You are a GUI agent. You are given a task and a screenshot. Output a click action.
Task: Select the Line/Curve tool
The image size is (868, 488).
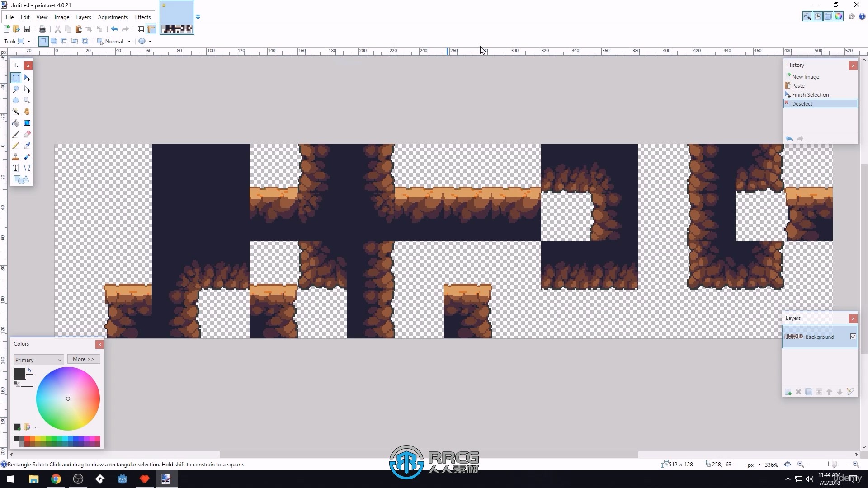(x=27, y=168)
